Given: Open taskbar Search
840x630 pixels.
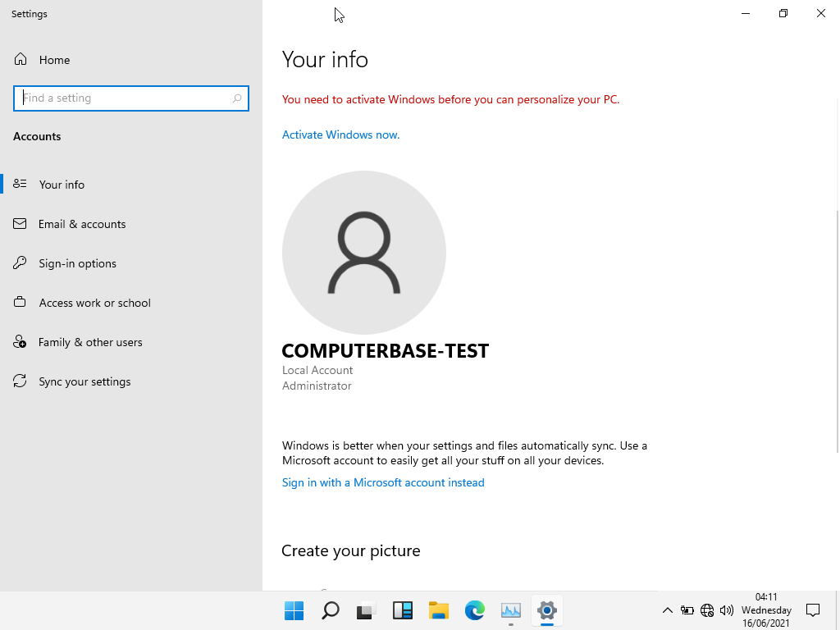Looking at the screenshot, I should point(331,610).
